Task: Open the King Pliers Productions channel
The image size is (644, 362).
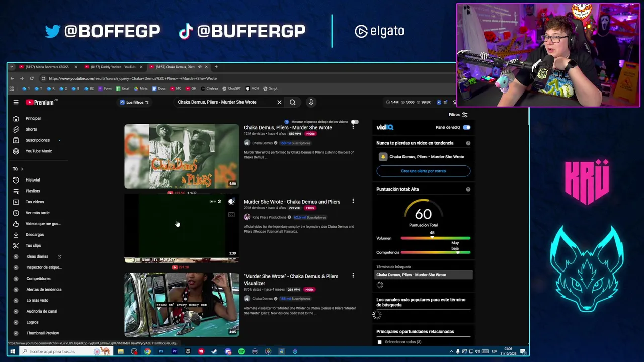Action: pos(269,217)
